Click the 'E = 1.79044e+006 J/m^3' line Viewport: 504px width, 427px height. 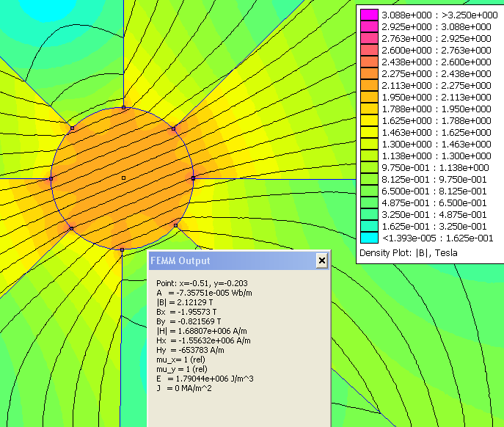205,379
